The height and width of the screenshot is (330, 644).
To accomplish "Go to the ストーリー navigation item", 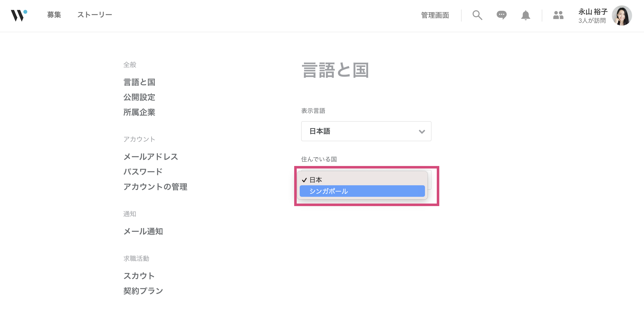I will pyautogui.click(x=95, y=15).
